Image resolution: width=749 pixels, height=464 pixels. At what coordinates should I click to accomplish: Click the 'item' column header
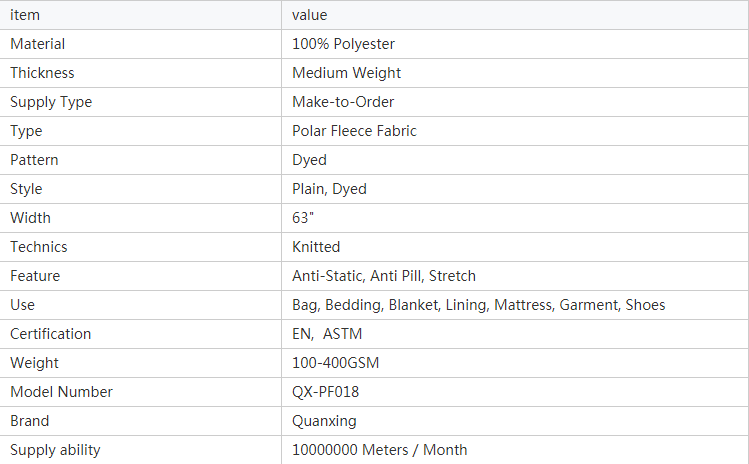pyautogui.click(x=25, y=15)
